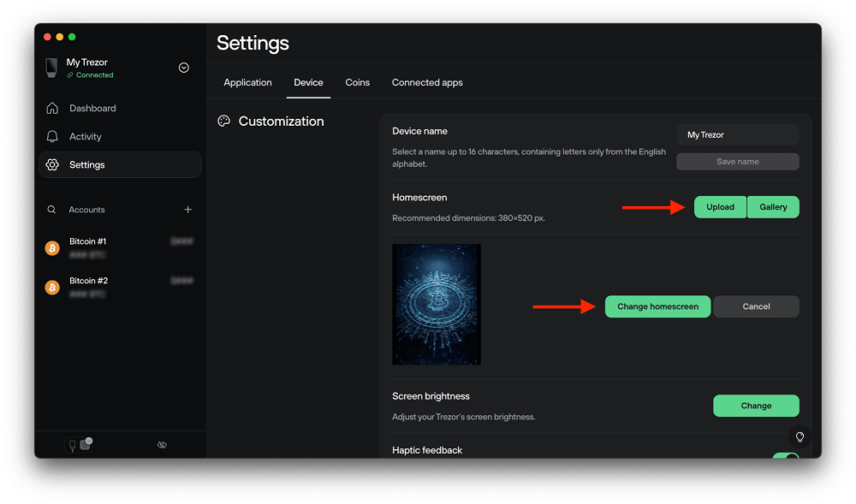Search accounts with the magnifier icon

pos(51,210)
